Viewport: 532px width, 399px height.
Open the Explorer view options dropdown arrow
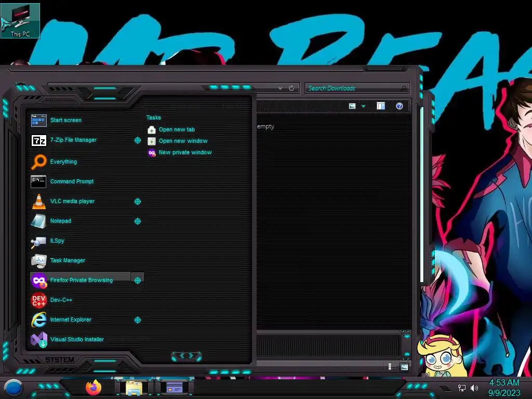363,107
